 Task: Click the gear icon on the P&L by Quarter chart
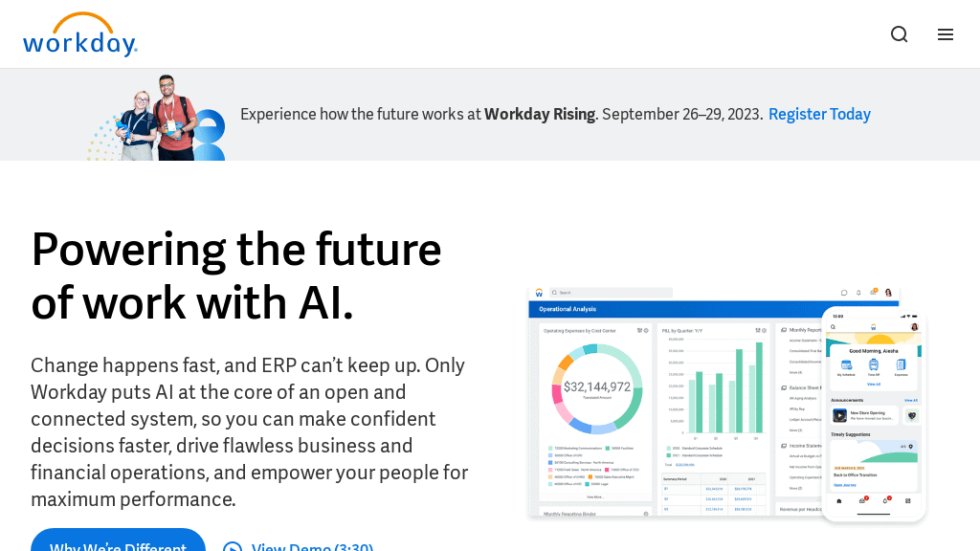[x=763, y=331]
